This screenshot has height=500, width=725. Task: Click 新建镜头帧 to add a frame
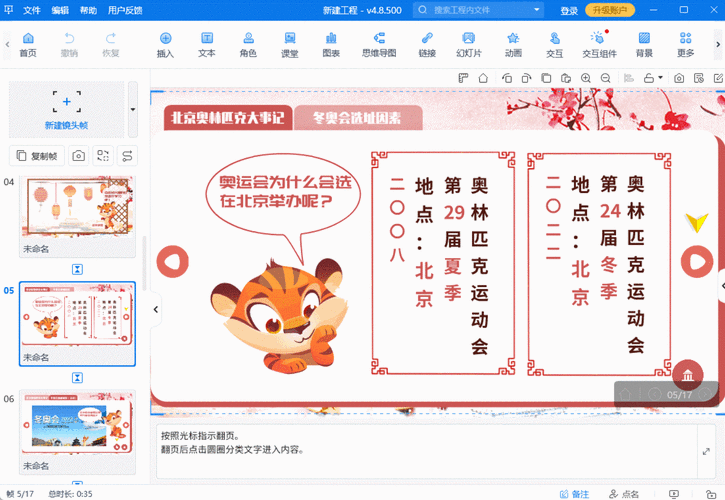pyautogui.click(x=67, y=110)
